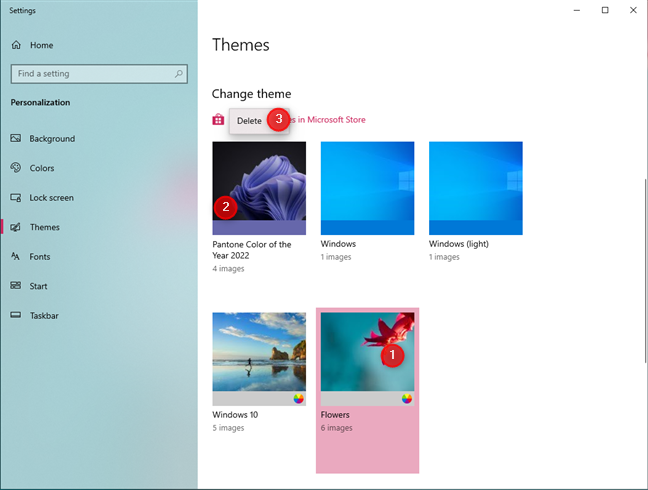648x490 pixels.
Task: Choose Delete from the context menu
Action: (x=249, y=121)
